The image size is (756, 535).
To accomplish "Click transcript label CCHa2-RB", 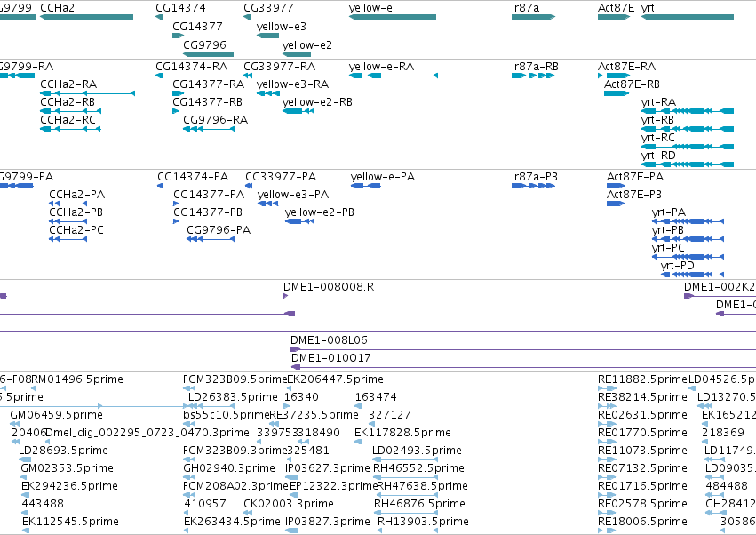I will tap(68, 102).
